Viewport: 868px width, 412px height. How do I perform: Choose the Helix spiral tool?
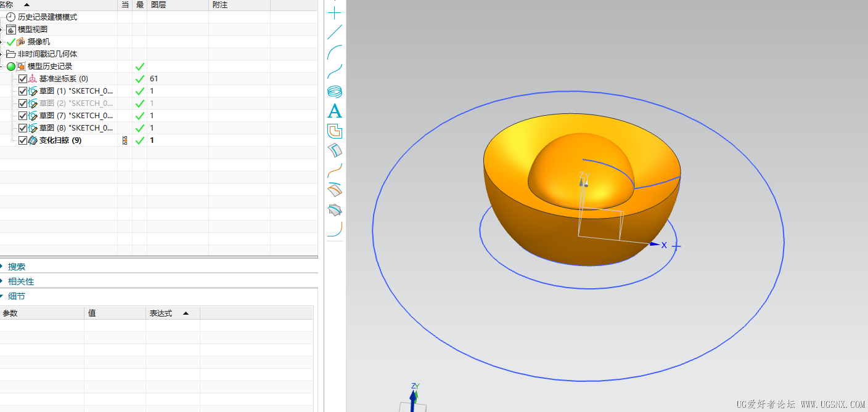(x=334, y=91)
